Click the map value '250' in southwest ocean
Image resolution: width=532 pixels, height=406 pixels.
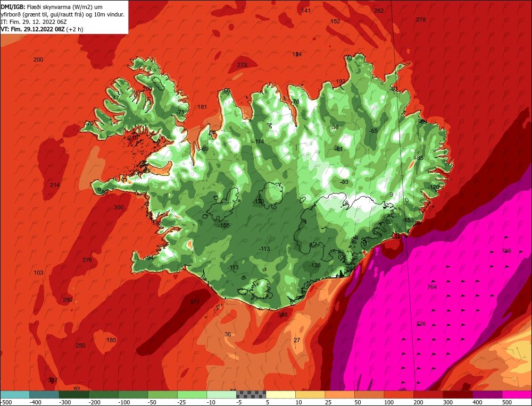pos(80,345)
